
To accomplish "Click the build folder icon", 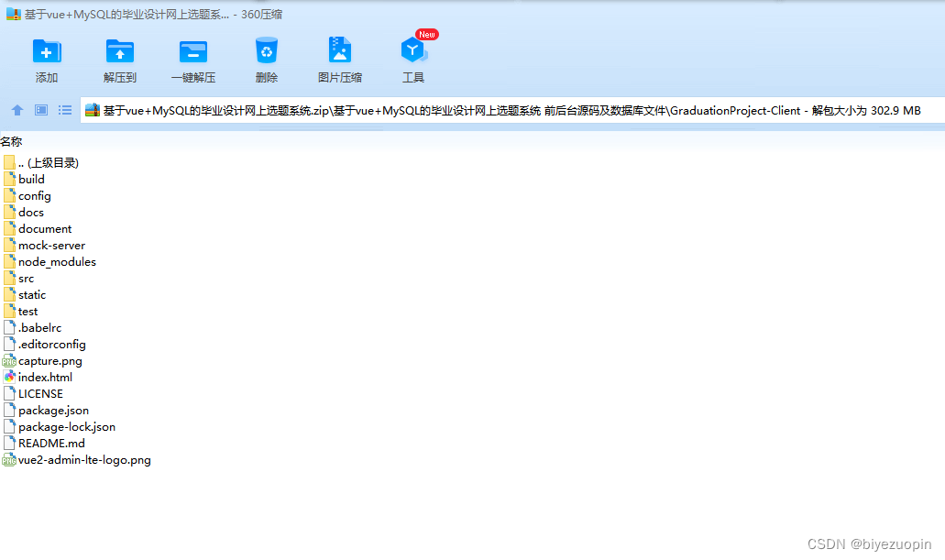I will pyautogui.click(x=9, y=179).
